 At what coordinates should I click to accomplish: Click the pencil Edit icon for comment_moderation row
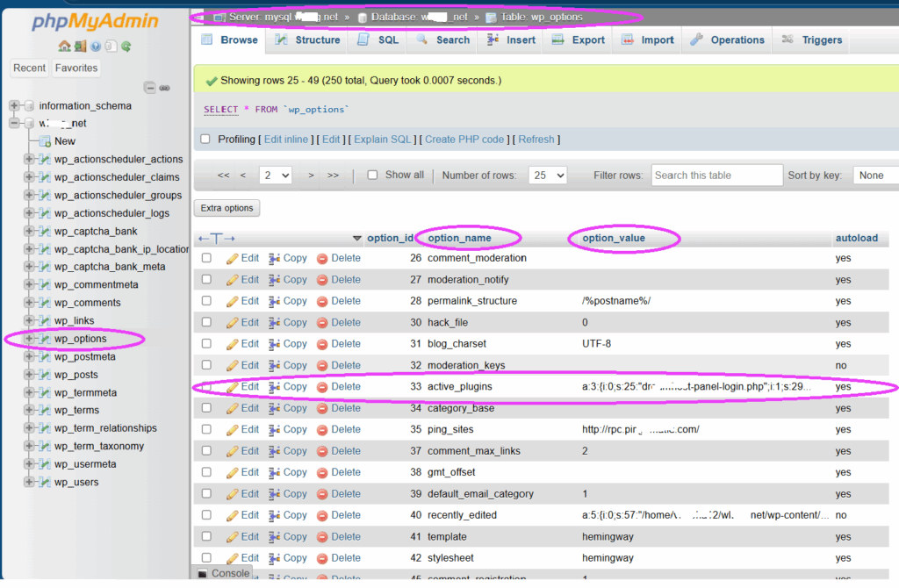(232, 259)
